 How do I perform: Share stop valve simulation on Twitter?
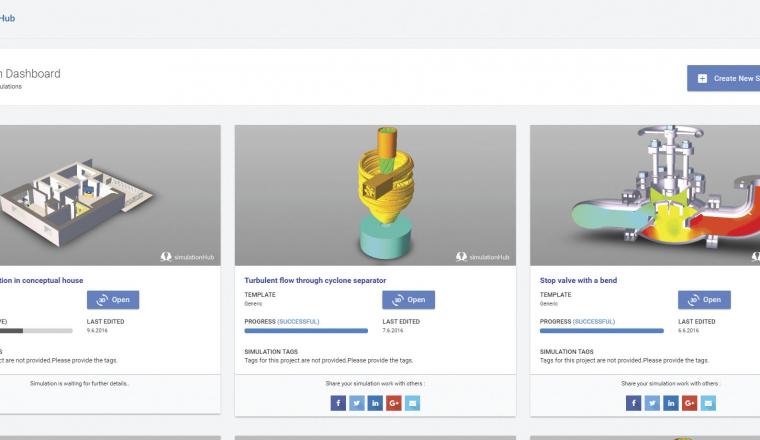652,403
